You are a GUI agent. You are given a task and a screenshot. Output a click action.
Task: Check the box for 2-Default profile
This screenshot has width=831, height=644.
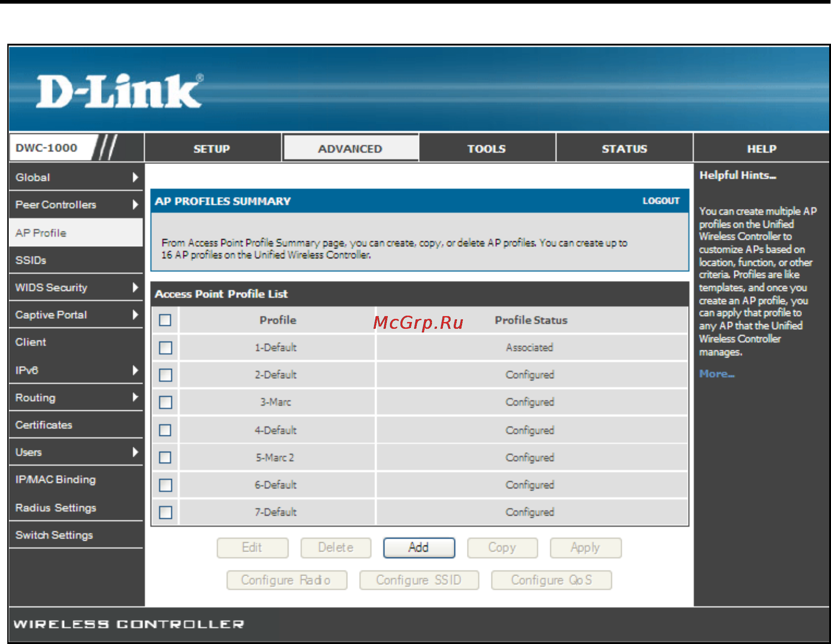(x=165, y=375)
